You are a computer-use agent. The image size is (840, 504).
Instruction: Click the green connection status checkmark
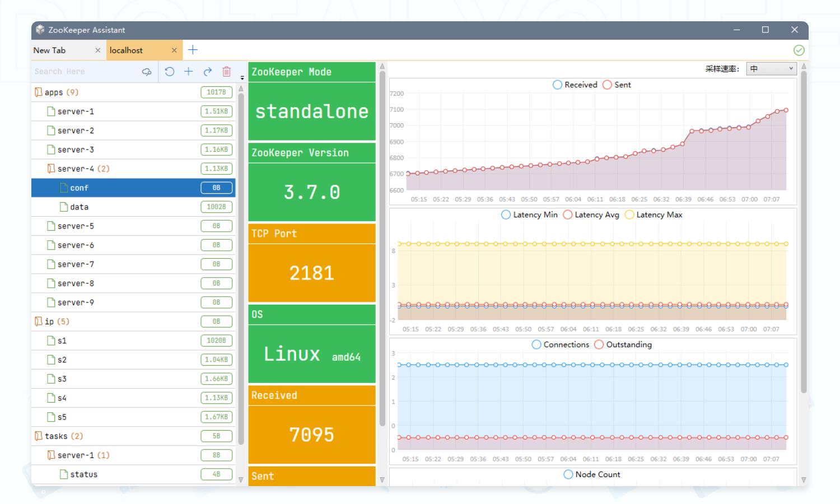pos(799,50)
